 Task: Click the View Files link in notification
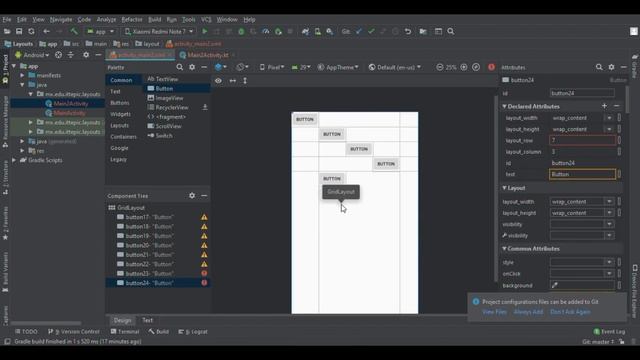pyautogui.click(x=494, y=312)
